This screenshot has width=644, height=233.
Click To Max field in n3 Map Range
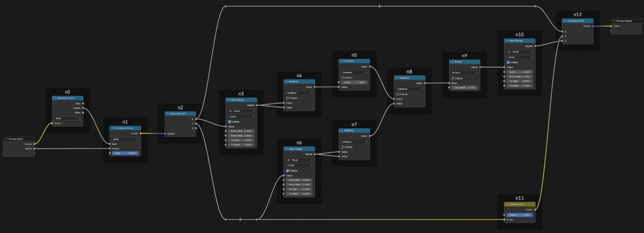point(241,144)
